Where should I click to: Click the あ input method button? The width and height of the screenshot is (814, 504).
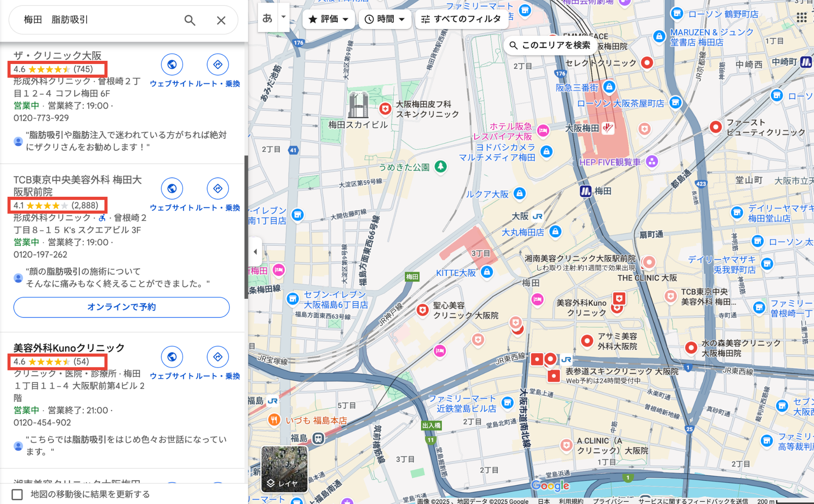pyautogui.click(x=267, y=18)
